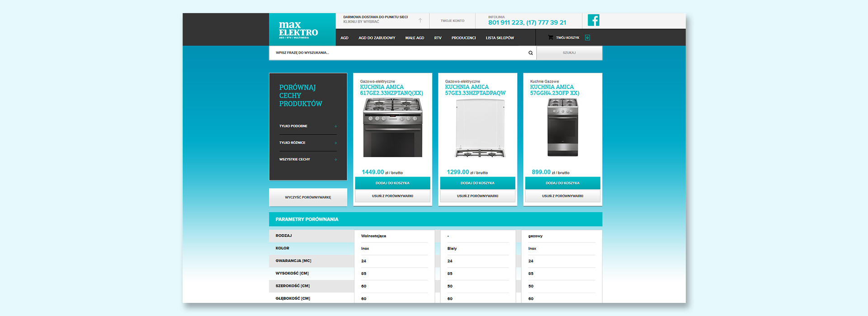Screen dimensions: 868x316
Task: Add the 1299.00 zł cooker to cart
Action: (x=477, y=183)
